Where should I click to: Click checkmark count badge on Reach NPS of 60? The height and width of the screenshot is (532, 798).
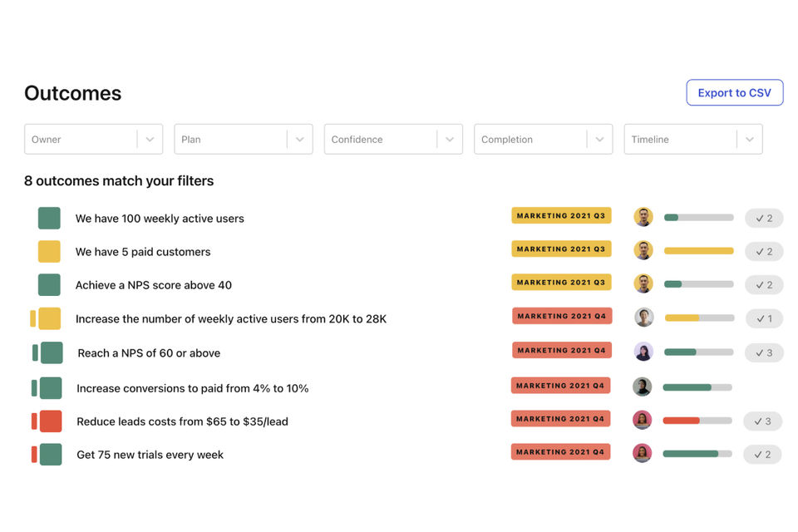tap(763, 353)
